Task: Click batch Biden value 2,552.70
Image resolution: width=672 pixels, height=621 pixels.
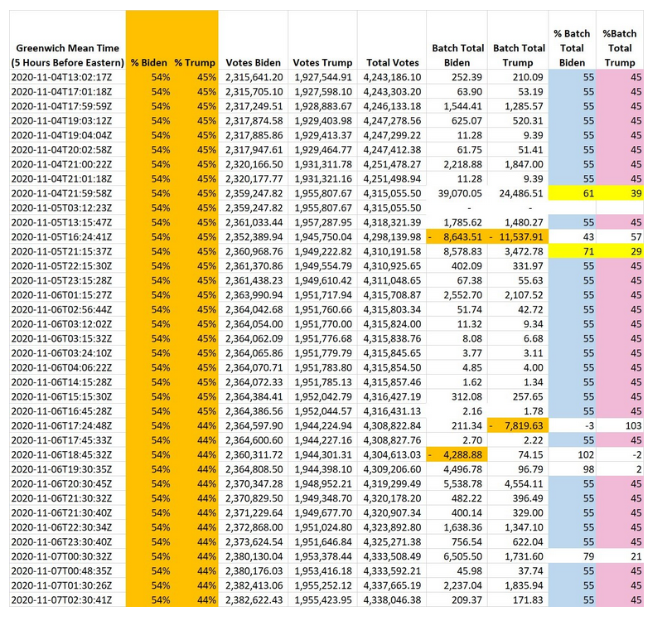Action: coord(463,295)
